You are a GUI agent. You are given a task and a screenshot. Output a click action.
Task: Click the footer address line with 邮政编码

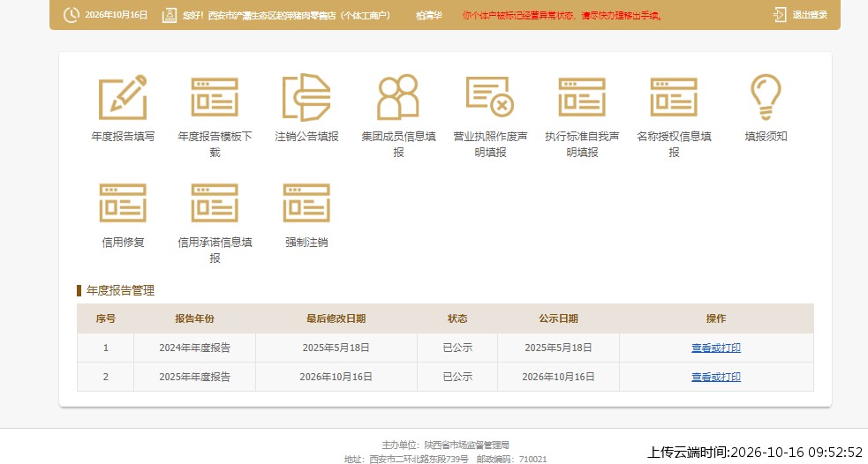[x=445, y=459]
